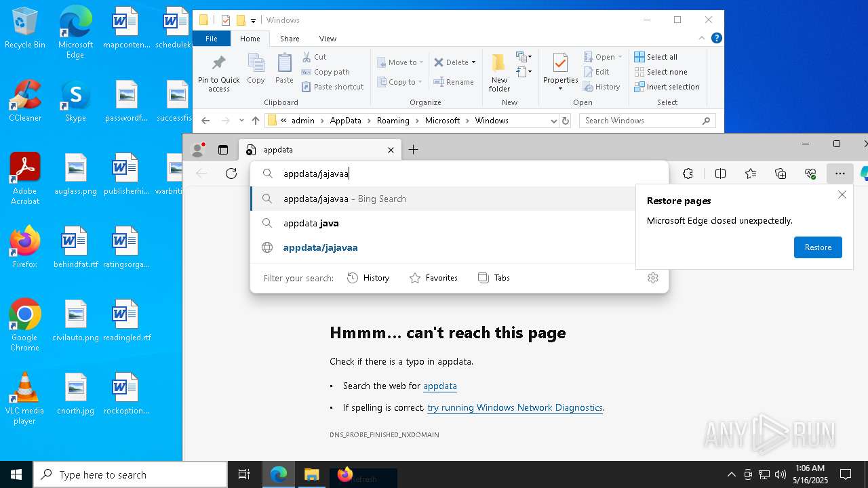Click the Paste icon in Explorer ribbon
The width and height of the screenshot is (868, 488).
(284, 68)
